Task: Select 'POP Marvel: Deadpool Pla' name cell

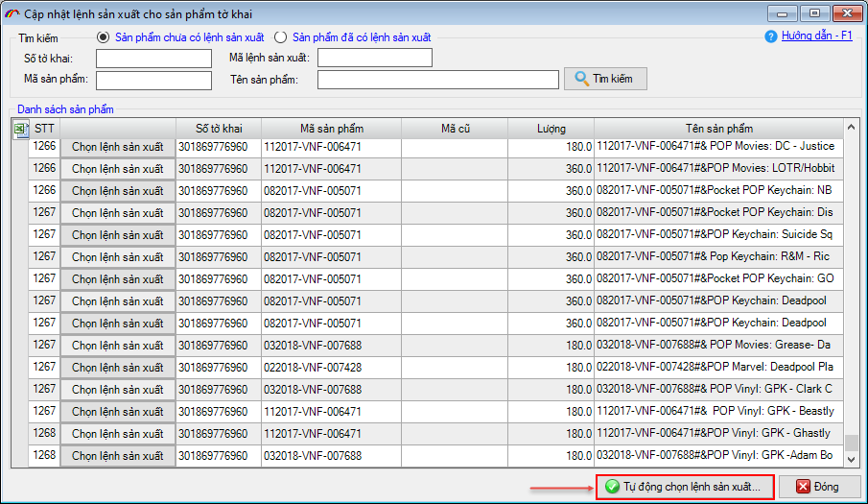Action: point(719,367)
